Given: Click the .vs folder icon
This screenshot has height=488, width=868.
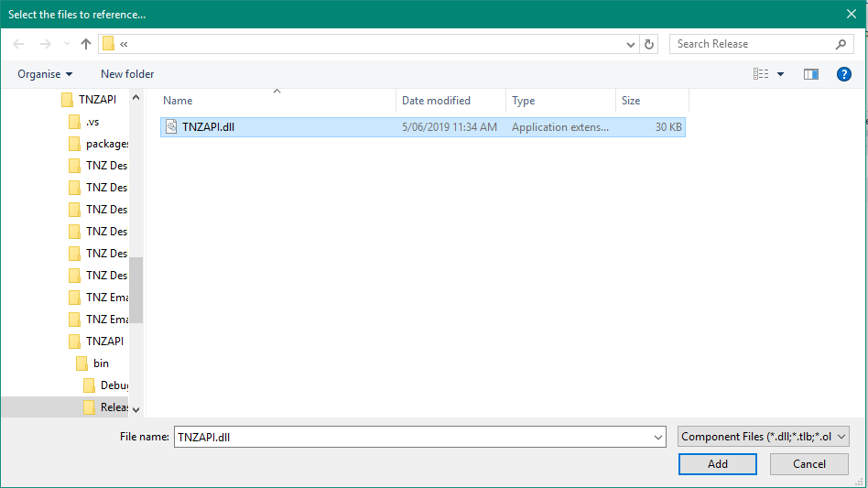Looking at the screenshot, I should coord(75,122).
